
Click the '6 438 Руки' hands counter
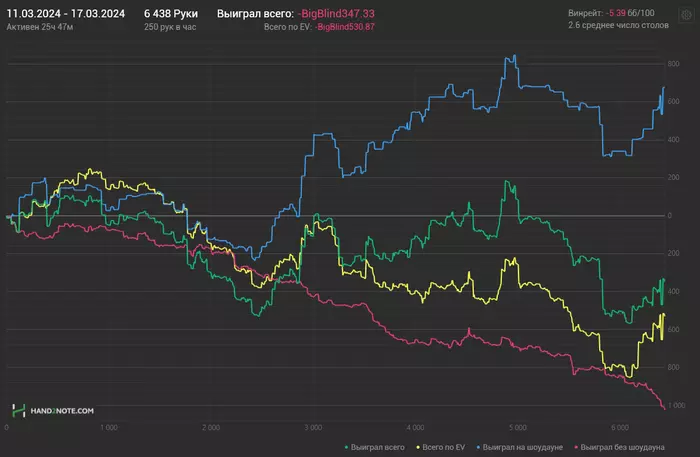171,13
